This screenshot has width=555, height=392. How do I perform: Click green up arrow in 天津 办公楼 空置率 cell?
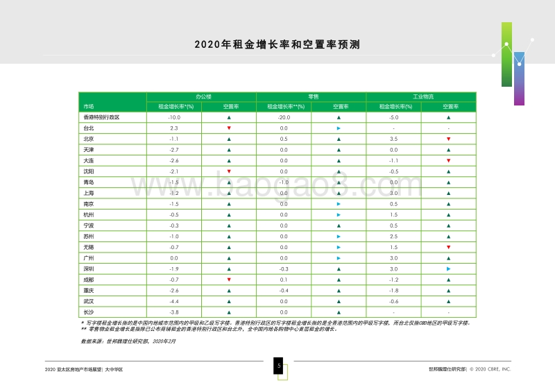point(229,150)
